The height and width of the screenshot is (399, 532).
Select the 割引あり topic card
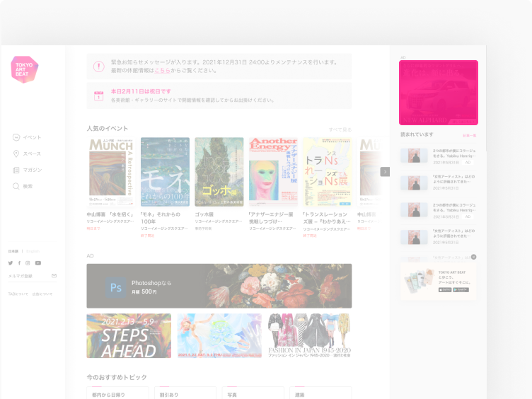point(185,393)
